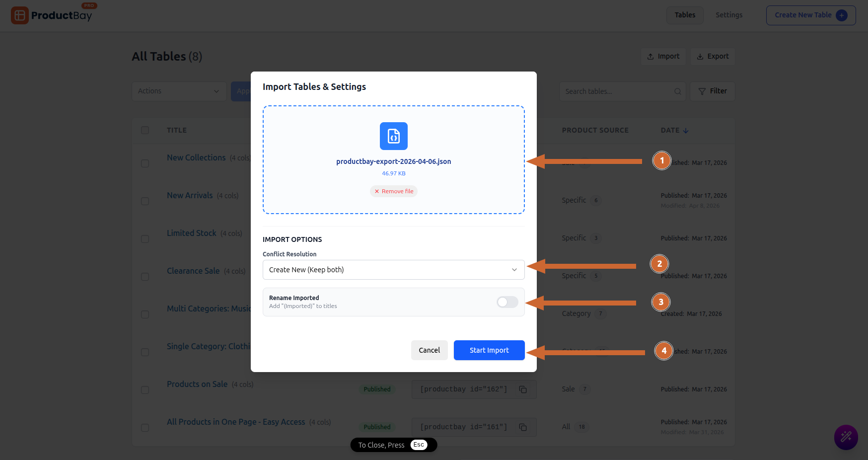
Task: Tick the select-all checkbox in table header
Action: point(145,130)
